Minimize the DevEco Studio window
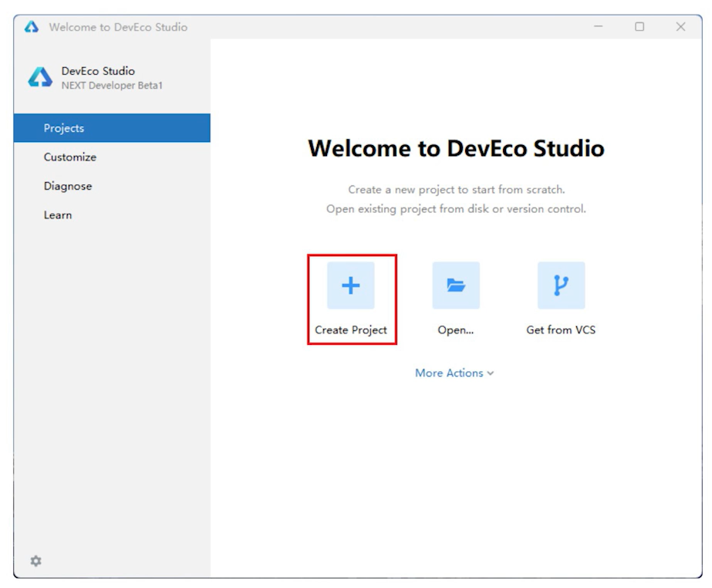712x588 pixels. (599, 27)
